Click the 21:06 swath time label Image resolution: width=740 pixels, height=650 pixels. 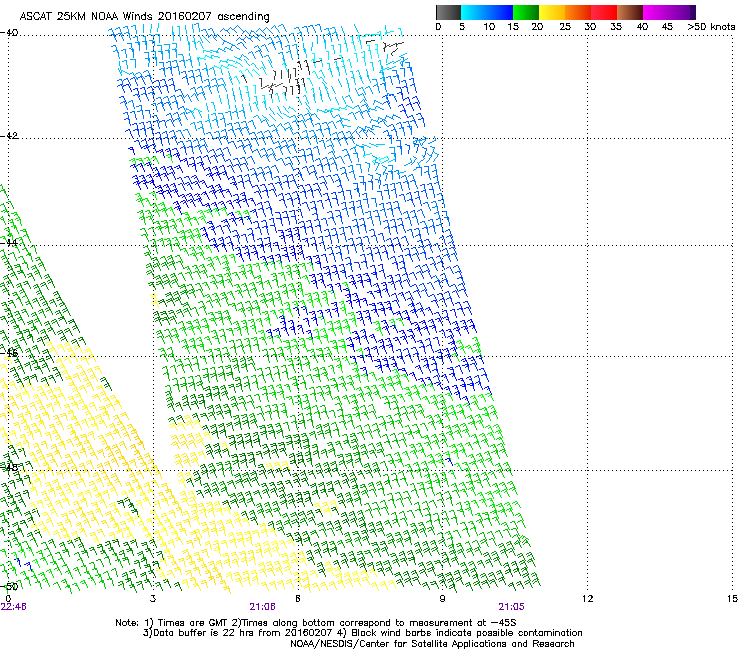(262, 607)
